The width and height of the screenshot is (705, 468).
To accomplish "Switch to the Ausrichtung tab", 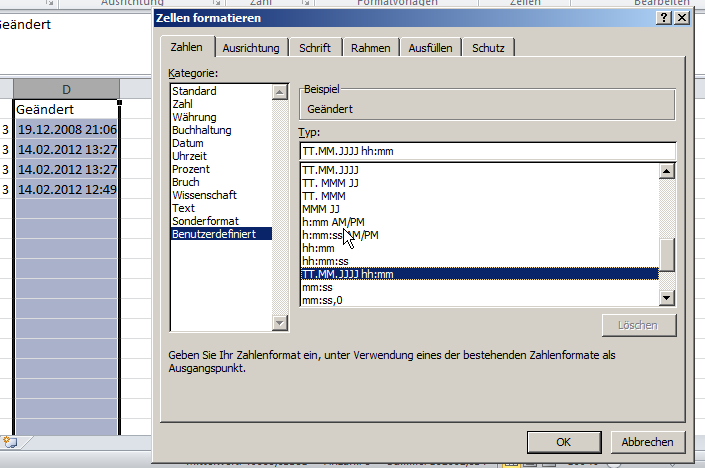I will coord(251,48).
